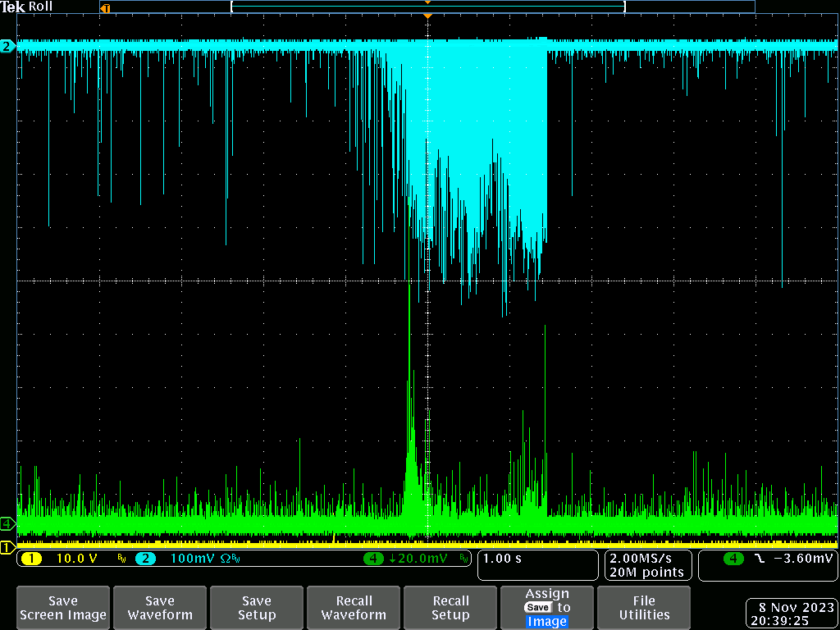Click the channel 1 ground reference marker

tap(7, 547)
